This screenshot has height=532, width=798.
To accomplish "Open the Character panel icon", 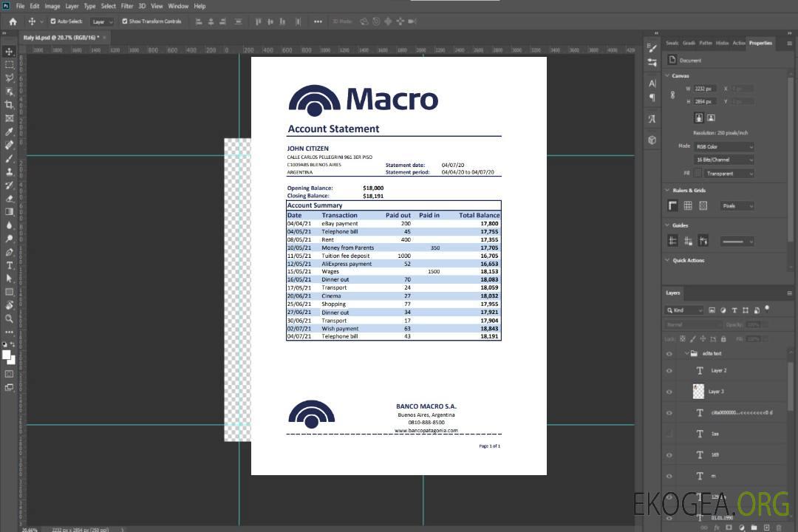I will coord(652,83).
